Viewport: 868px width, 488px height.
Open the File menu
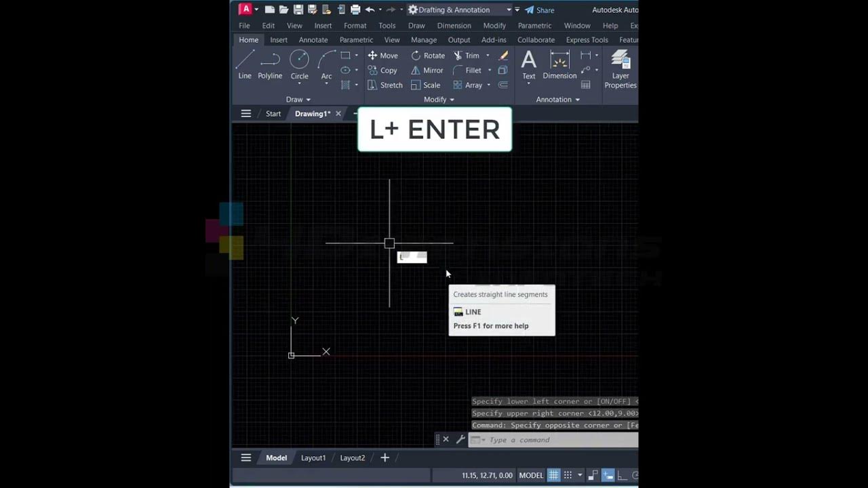point(244,26)
